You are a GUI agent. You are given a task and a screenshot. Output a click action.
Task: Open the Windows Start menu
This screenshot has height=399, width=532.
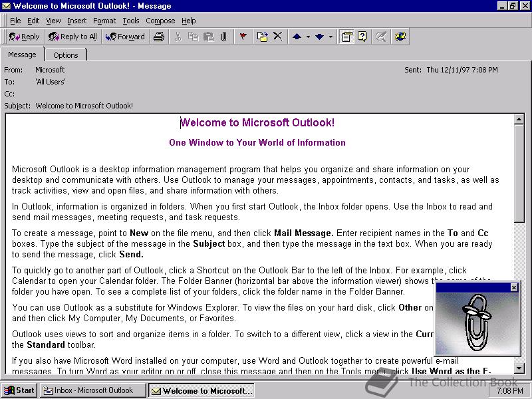point(19,390)
